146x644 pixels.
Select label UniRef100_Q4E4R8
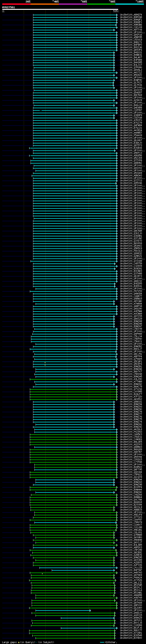pos(131,108)
